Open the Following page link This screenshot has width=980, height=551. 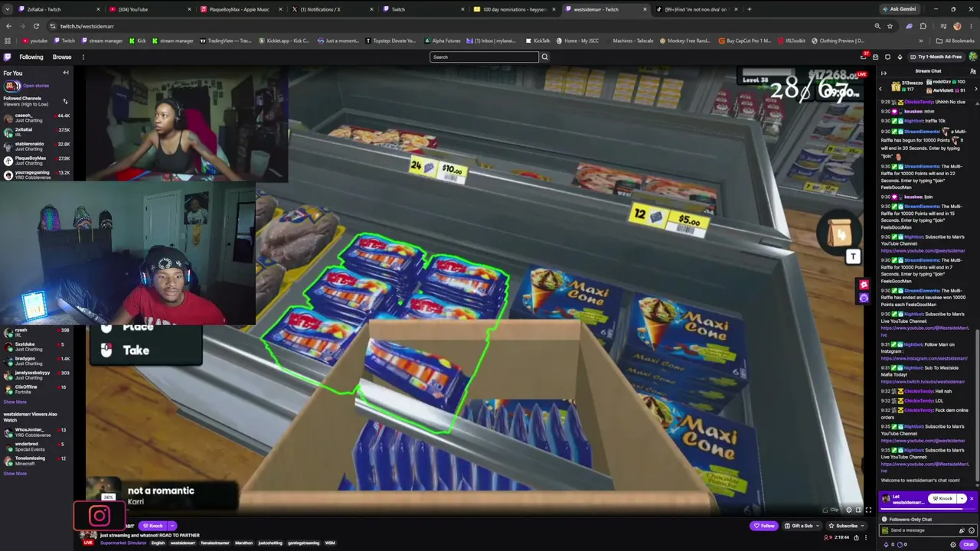(31, 57)
